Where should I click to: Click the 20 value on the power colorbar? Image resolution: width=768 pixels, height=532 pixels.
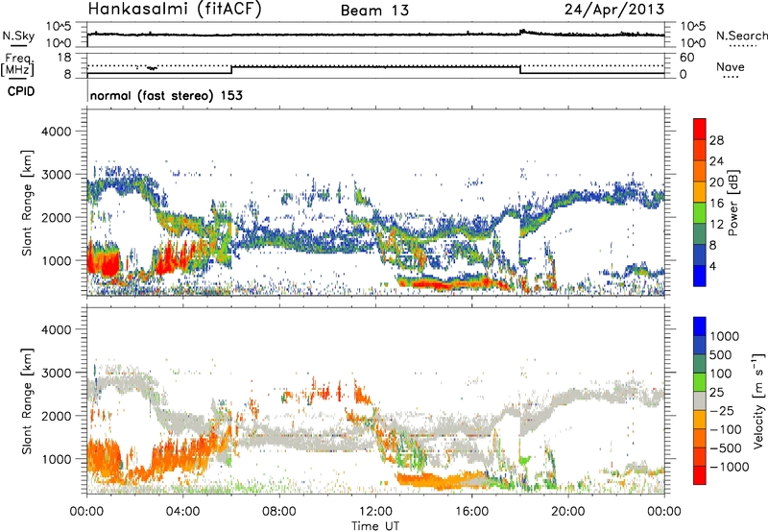[716, 182]
